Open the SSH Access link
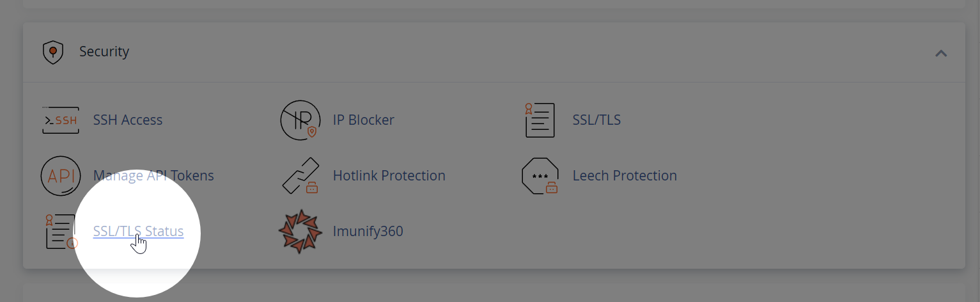This screenshot has height=302, width=980. (x=128, y=120)
